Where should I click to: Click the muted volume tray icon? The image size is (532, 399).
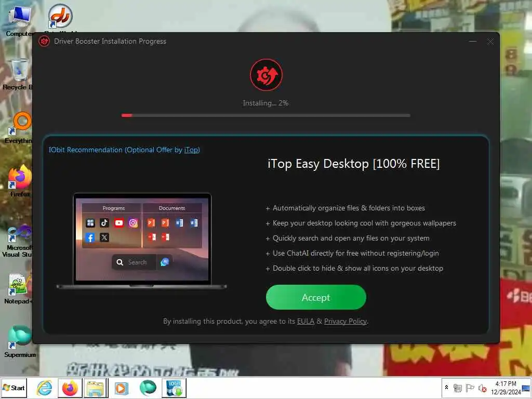click(482, 388)
